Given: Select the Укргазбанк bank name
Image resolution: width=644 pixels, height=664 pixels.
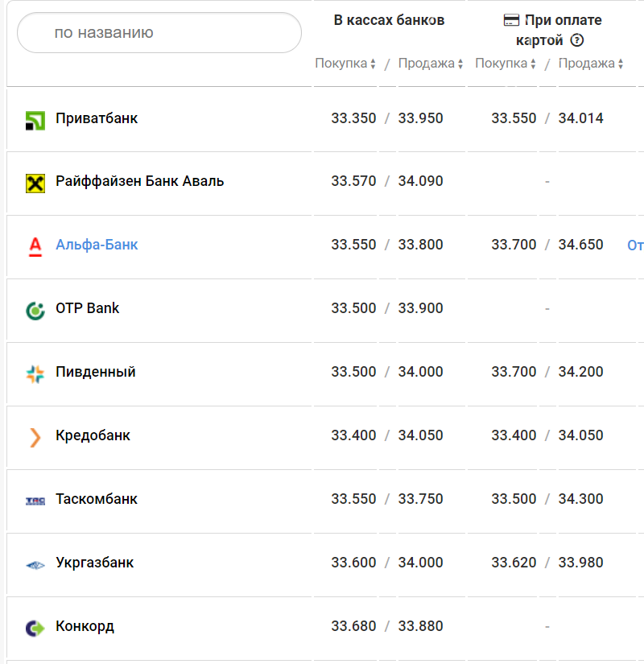Looking at the screenshot, I should (x=95, y=562).
